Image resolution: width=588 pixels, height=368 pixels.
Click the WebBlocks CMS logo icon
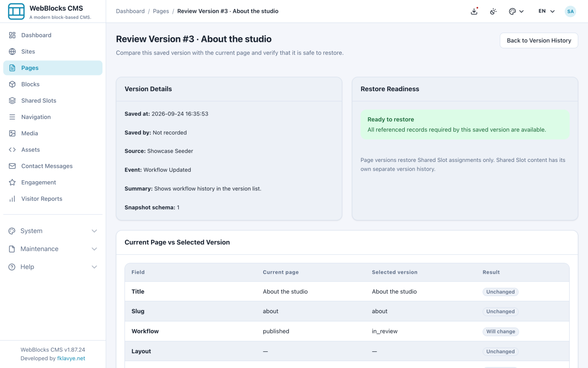(17, 11)
